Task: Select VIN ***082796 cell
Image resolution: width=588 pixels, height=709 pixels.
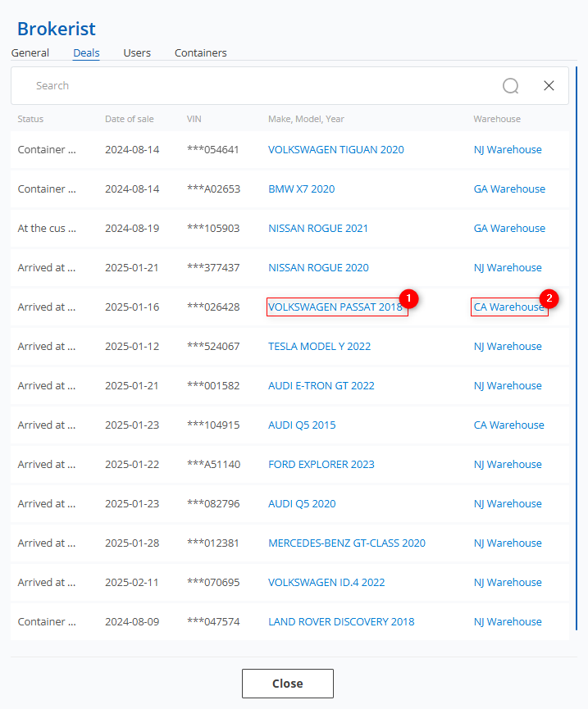Action: [x=213, y=504]
